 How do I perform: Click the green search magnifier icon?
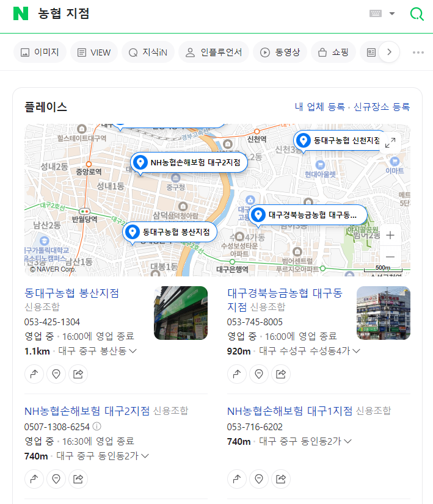pyautogui.click(x=417, y=14)
